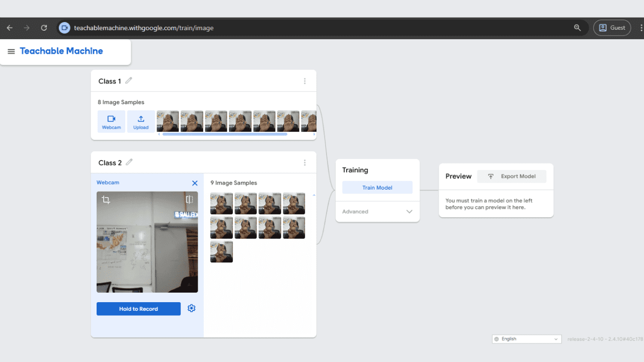644x362 pixels.
Task: Open the Teachable Machine hamburger menu
Action: (11, 51)
